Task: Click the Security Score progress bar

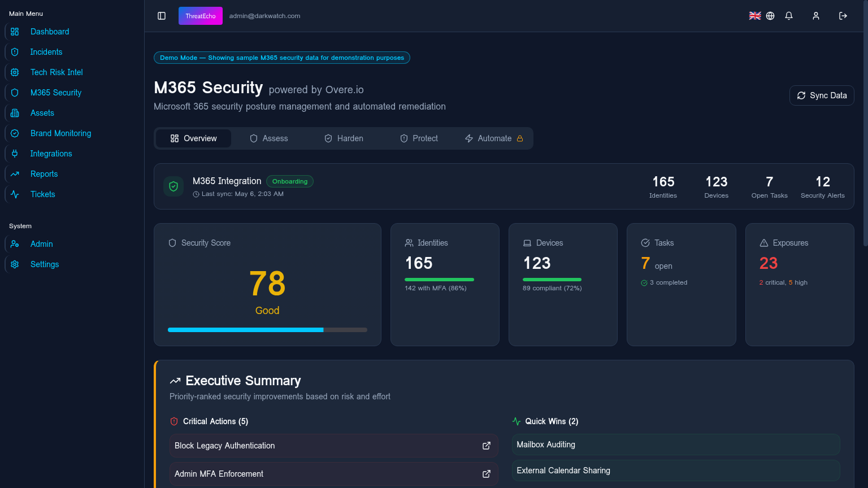Action: [267, 330]
